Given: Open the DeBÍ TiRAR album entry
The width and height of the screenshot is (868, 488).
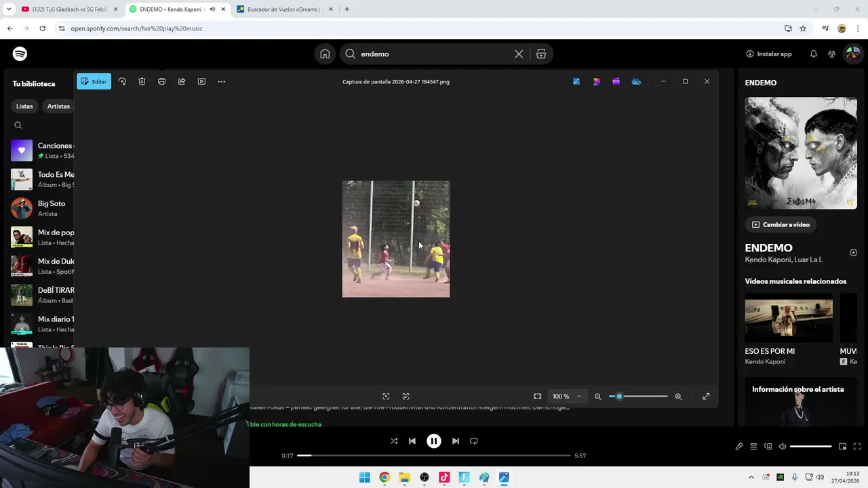Looking at the screenshot, I should click(42, 295).
